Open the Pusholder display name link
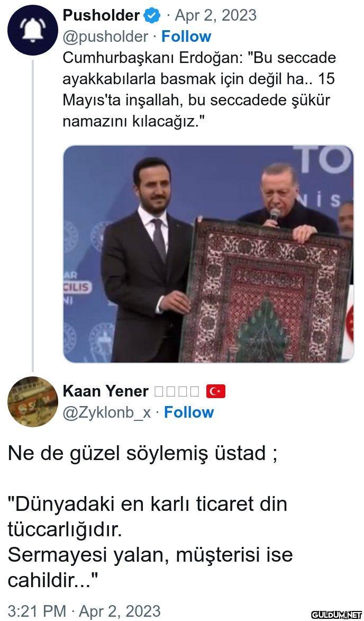364x621 pixels. 101,16
